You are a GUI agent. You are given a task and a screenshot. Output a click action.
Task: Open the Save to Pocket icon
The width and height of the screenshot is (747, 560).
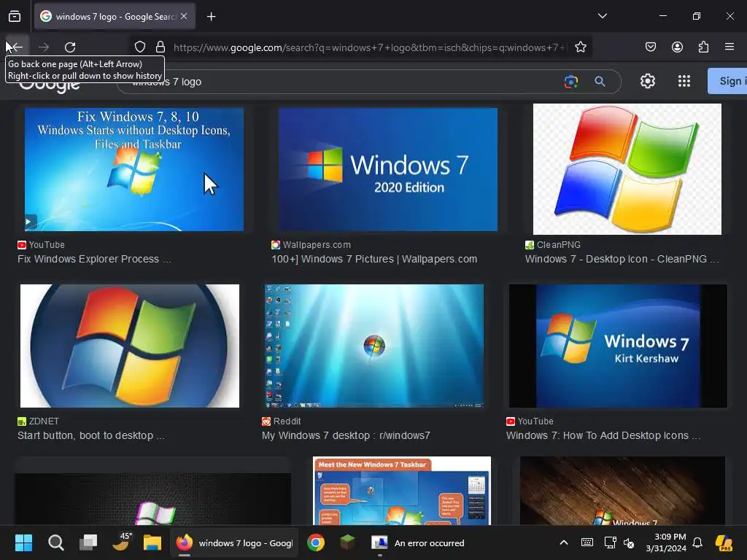(651, 47)
